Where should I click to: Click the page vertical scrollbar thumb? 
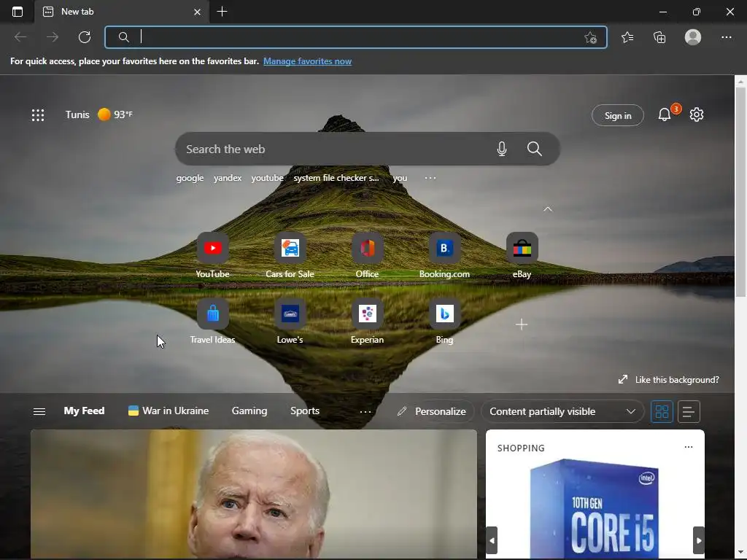pos(740,190)
